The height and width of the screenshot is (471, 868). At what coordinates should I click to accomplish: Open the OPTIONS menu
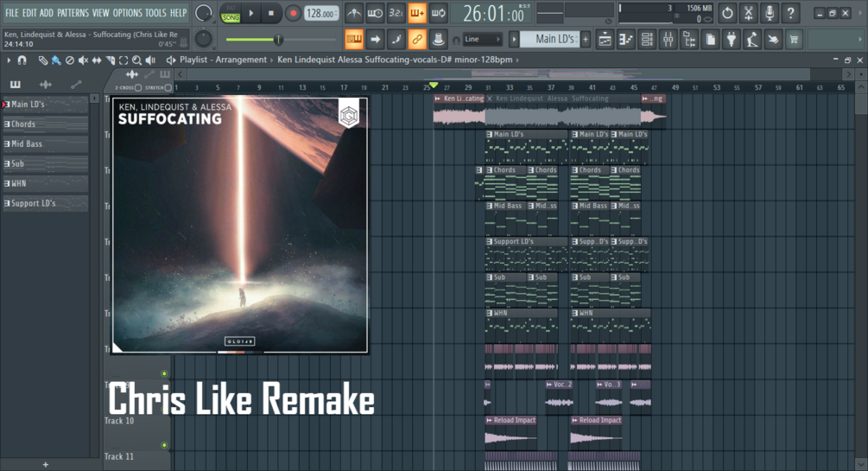127,13
